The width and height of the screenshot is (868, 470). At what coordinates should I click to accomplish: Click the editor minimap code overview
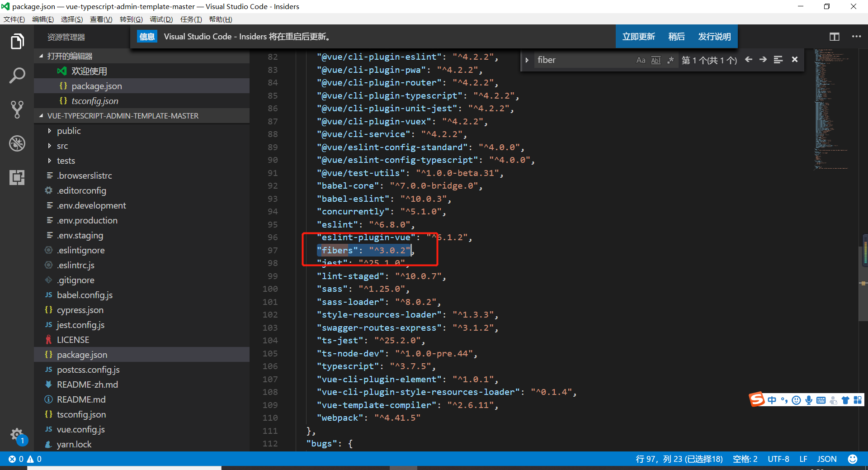tap(832, 109)
